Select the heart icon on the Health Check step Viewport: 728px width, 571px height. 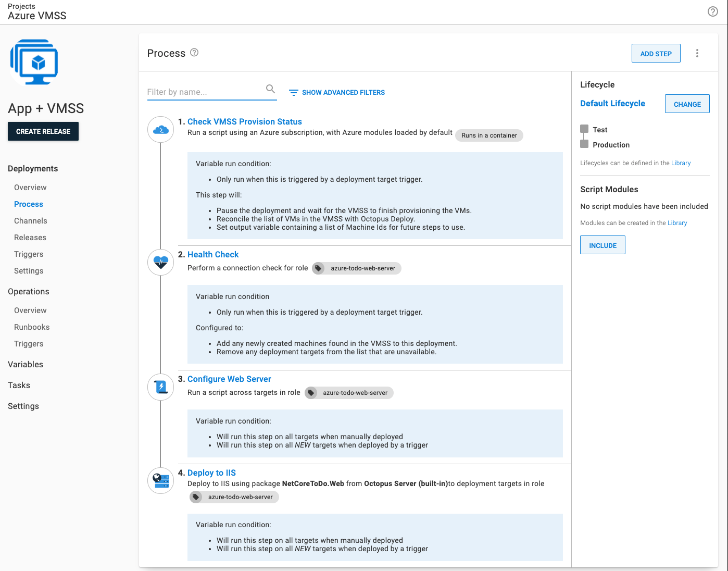(x=160, y=262)
